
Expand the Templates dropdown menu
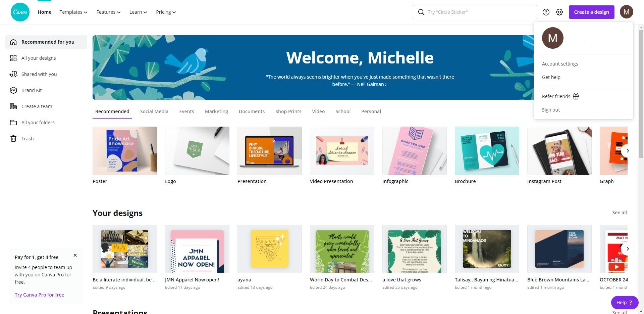73,12
